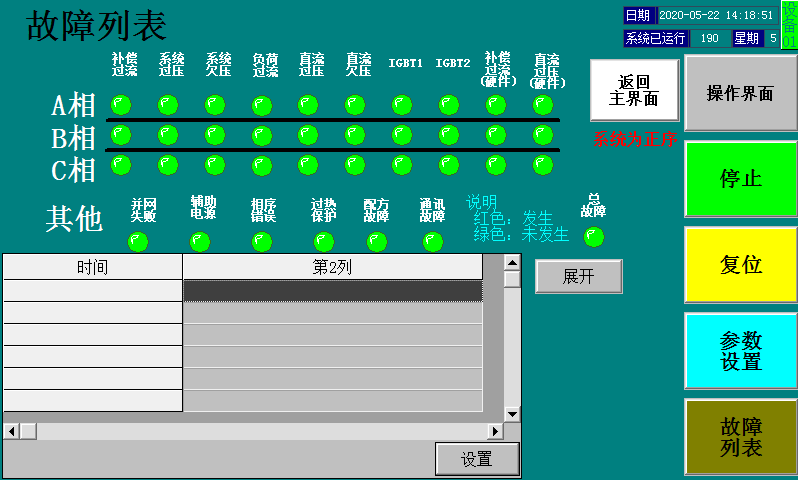Click A相 直流过压(硬件) indicator lamp

543,105
